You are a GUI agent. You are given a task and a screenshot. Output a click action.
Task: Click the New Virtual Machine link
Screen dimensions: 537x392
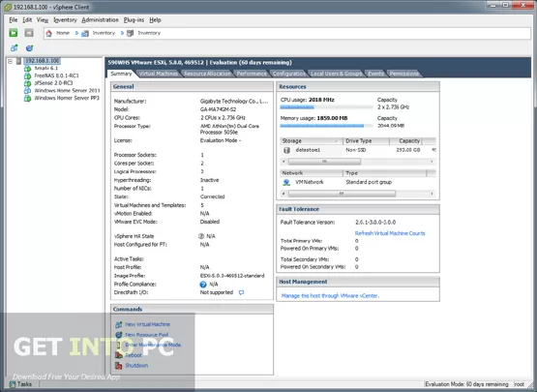click(148, 324)
